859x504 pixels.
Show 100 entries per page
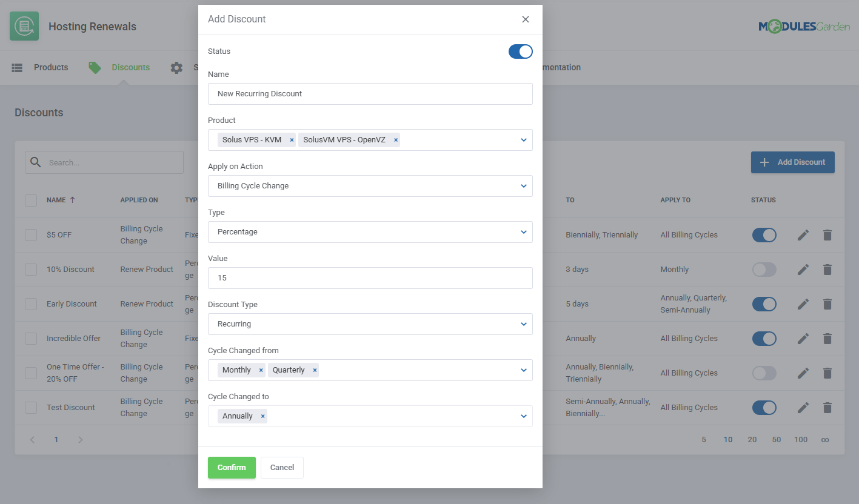tap(801, 440)
